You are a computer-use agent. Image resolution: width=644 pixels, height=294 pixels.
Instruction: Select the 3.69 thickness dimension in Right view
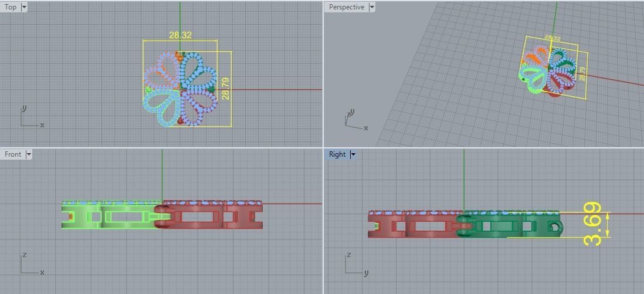[592, 224]
